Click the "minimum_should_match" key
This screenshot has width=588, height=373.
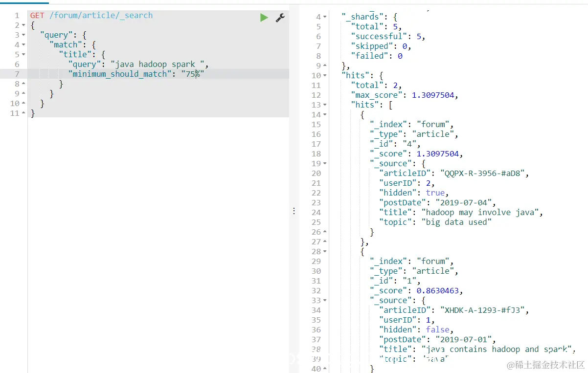coord(121,74)
